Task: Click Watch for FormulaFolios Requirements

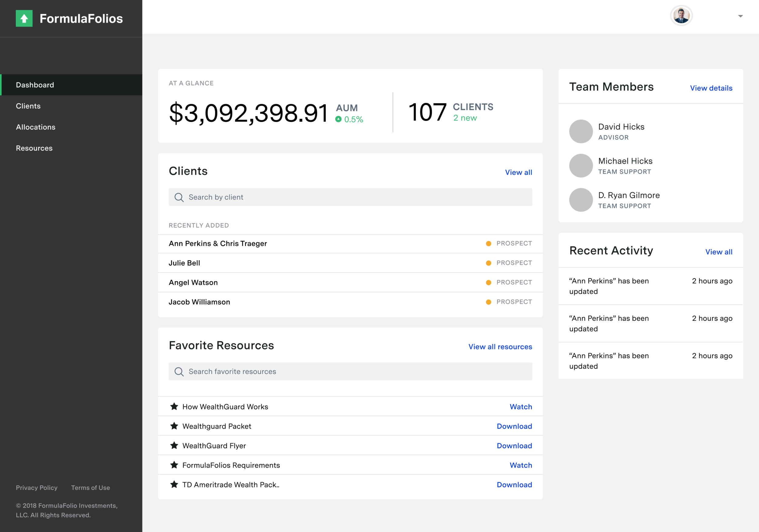Action: coord(521,465)
